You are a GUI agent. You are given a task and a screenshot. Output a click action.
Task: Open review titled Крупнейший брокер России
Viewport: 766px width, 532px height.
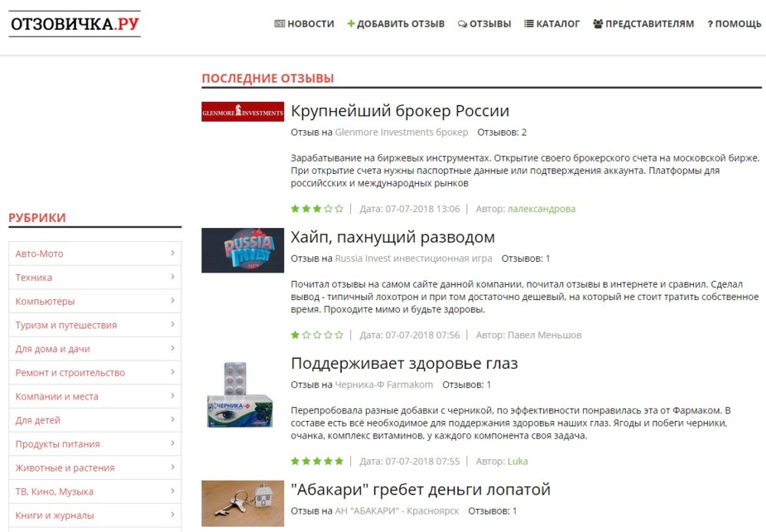click(x=400, y=111)
